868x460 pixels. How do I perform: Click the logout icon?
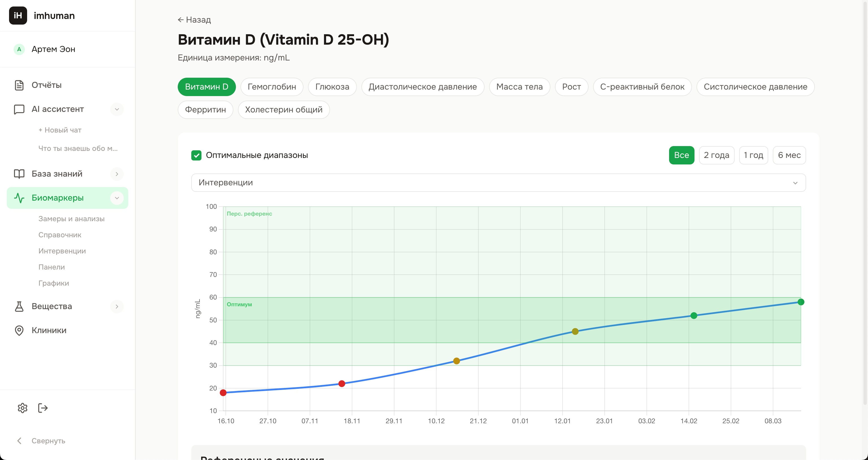tap(42, 408)
